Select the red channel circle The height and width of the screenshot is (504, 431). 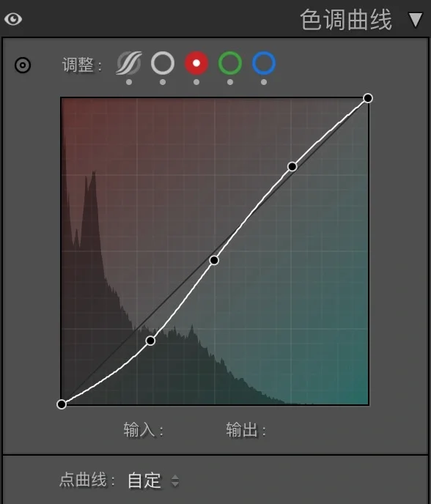click(196, 63)
